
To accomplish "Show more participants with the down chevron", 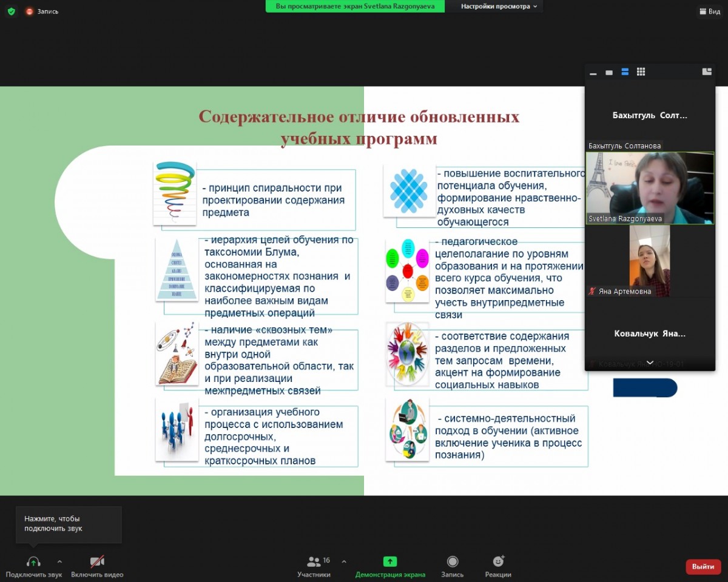I will (x=650, y=363).
